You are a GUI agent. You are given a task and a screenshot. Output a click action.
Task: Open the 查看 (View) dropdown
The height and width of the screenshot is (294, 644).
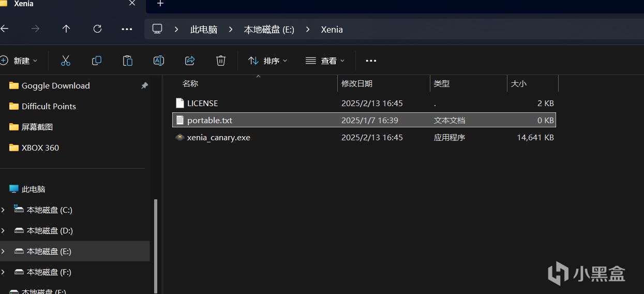point(325,61)
